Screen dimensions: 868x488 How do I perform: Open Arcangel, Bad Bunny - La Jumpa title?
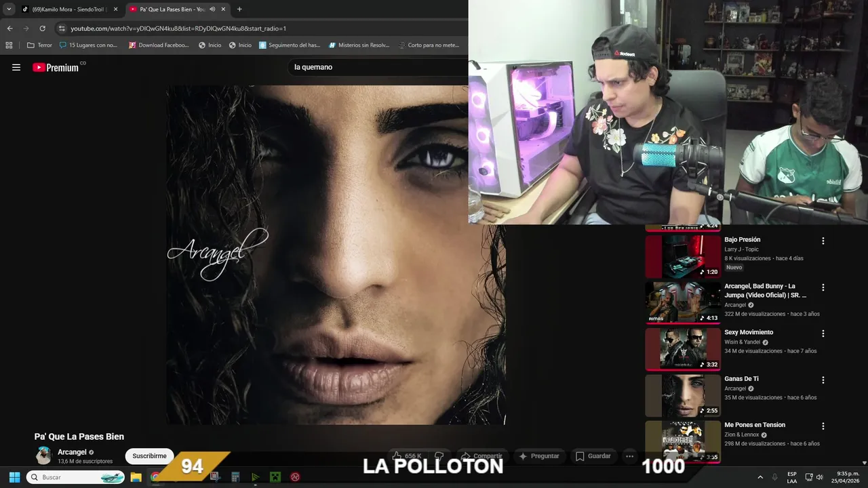coord(765,291)
